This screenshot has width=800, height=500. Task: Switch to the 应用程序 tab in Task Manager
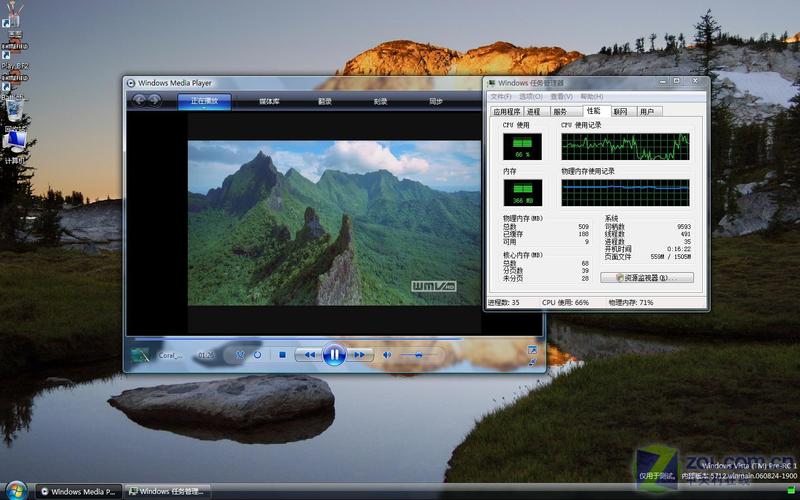507,111
